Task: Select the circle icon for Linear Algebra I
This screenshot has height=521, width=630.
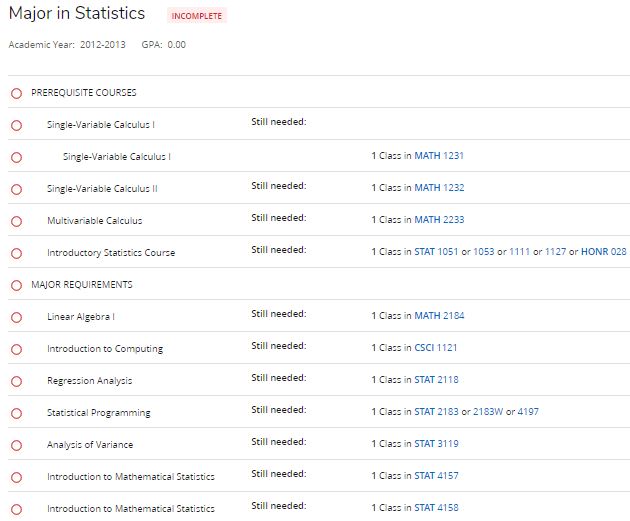Action: pos(16,317)
